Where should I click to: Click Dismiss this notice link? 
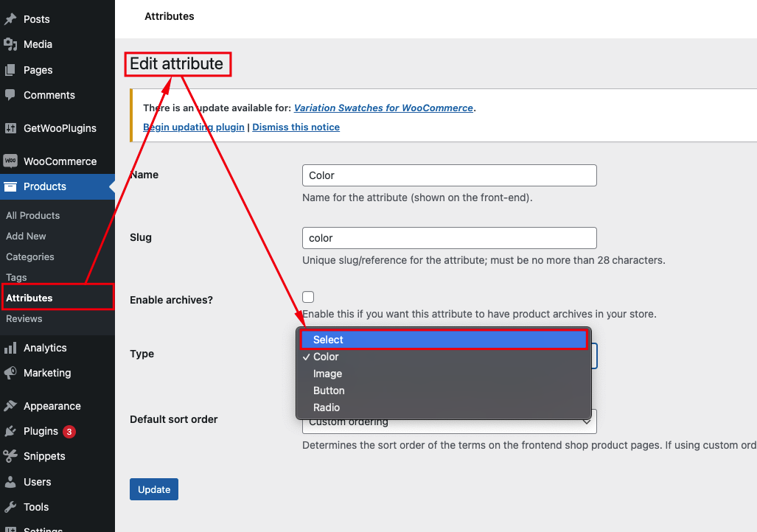pyautogui.click(x=296, y=127)
